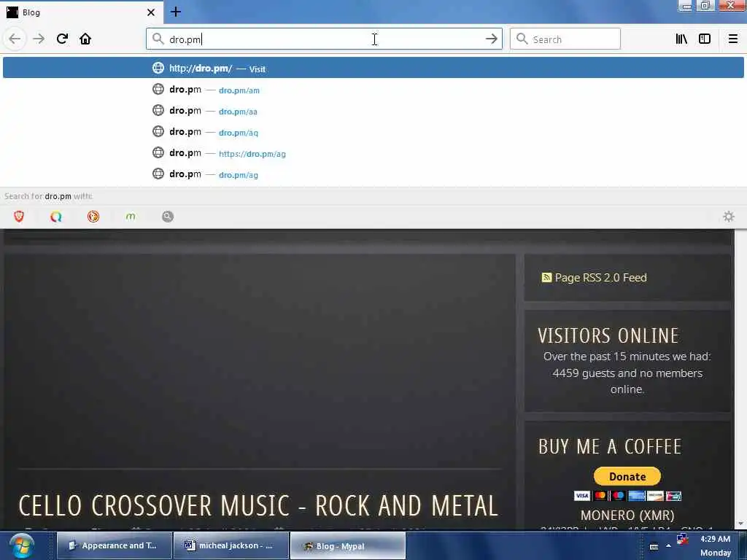The image size is (747, 560).
Task: Toggle the sidebar view icon
Action: tap(705, 39)
